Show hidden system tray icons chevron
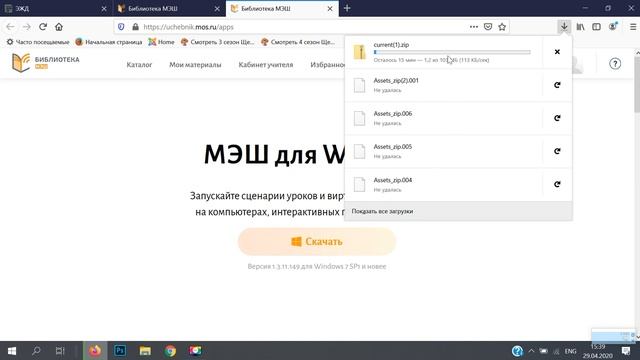The width and height of the screenshot is (640, 360). 531,351
